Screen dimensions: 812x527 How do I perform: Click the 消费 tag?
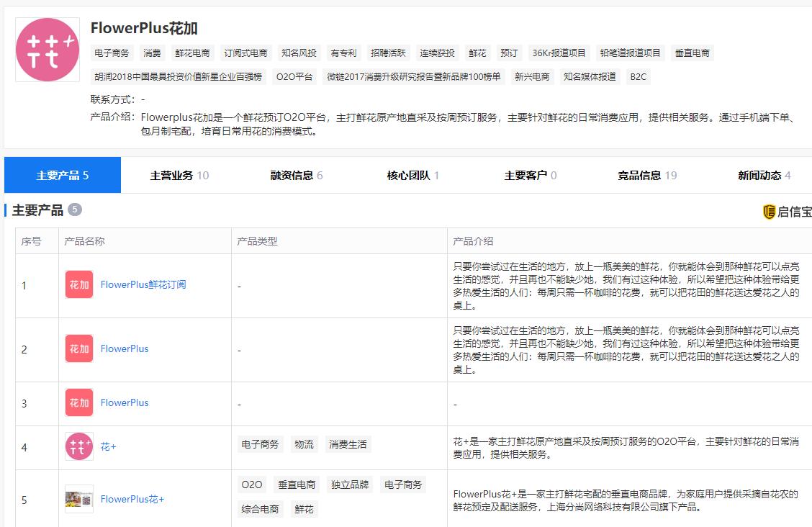pyautogui.click(x=152, y=53)
